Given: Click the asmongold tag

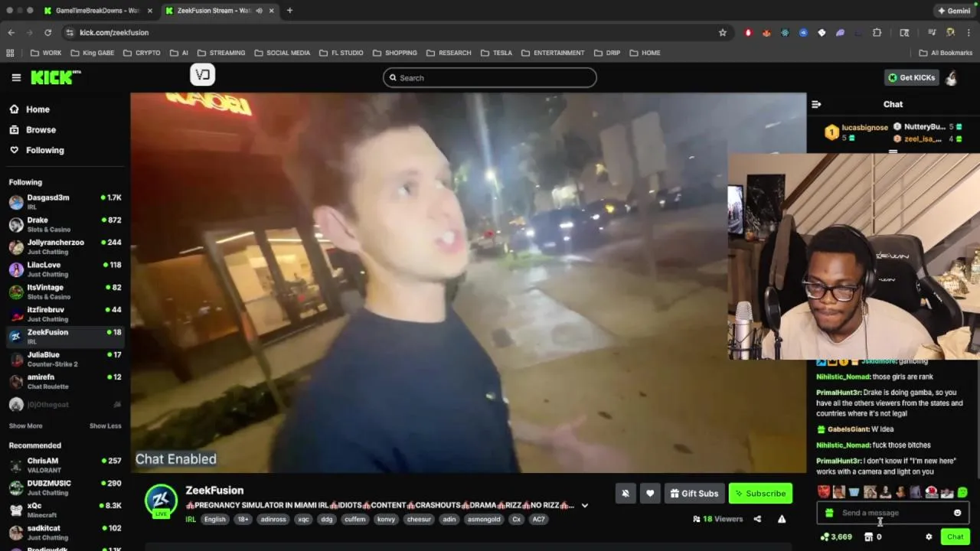Looking at the screenshot, I should [485, 519].
